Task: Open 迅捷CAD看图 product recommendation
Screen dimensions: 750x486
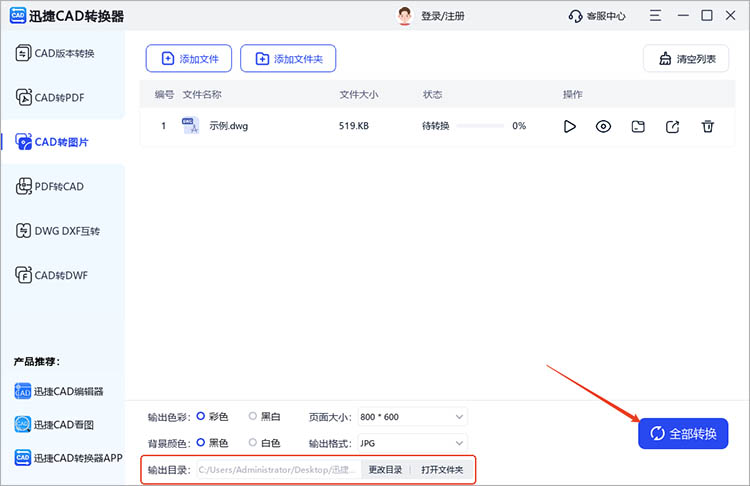Action: [54, 424]
